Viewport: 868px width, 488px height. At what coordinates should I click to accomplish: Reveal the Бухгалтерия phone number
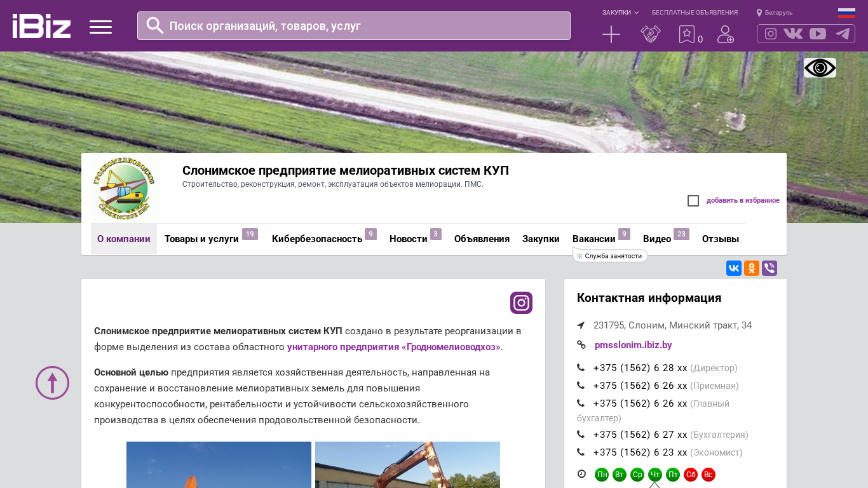pos(641,435)
